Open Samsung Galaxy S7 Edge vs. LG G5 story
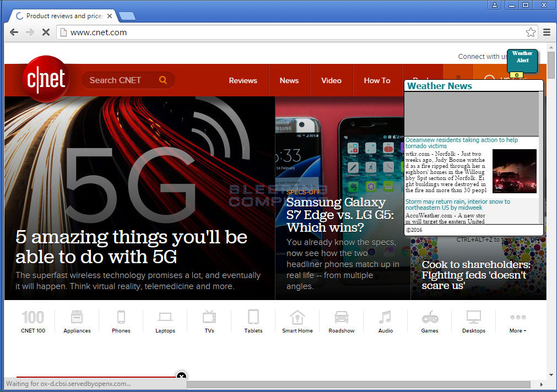The width and height of the screenshot is (557, 392). coord(340,215)
